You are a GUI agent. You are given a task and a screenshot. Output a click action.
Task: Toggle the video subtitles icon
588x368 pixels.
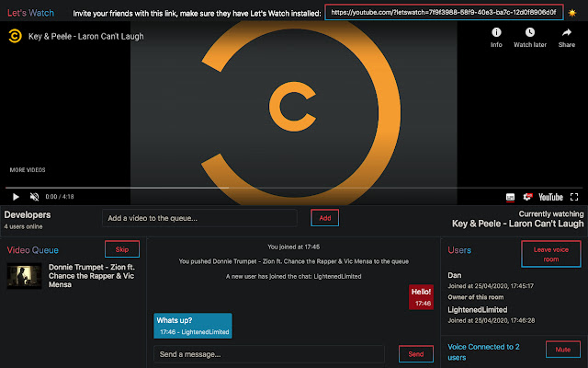(511, 197)
